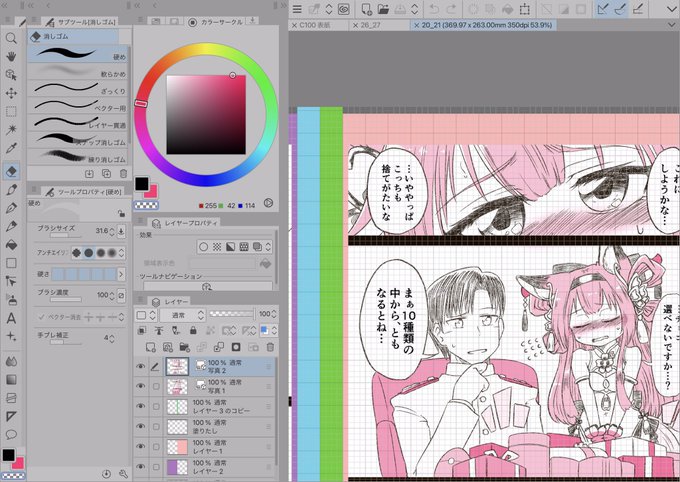Hide the レイヤー 2 layer
Viewport: 680px width, 482px height.
click(x=141, y=467)
